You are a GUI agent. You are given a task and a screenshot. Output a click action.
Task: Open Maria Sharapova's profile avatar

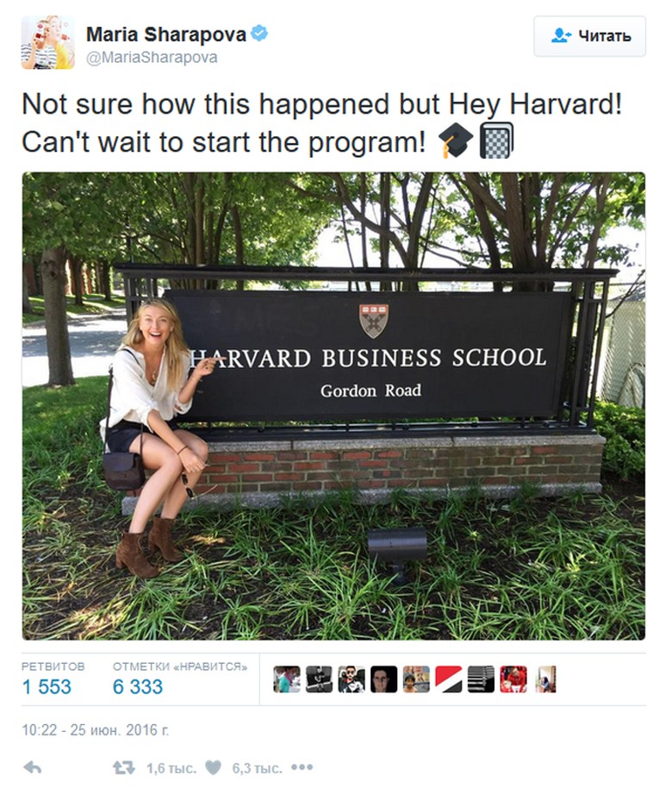coord(47,42)
